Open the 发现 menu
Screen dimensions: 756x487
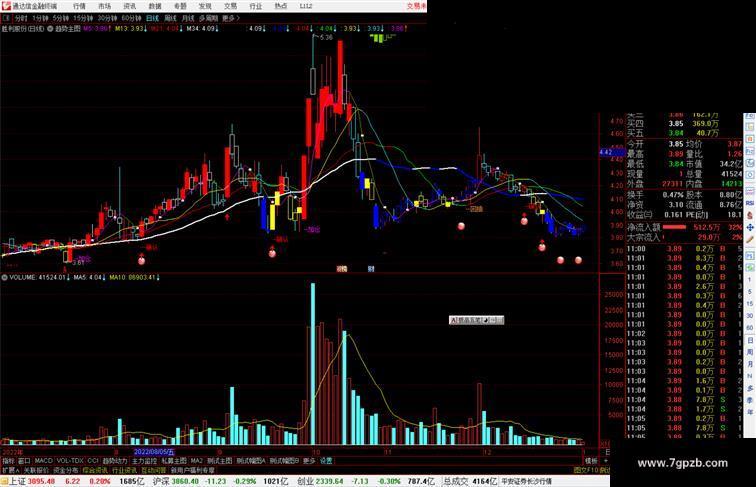point(205,6)
